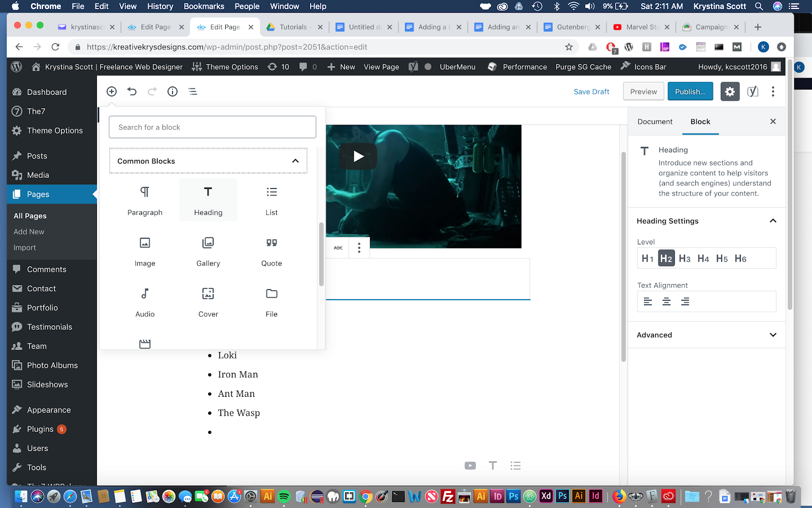This screenshot has height=508, width=812.
Task: Open the content structure info icon
Action: 173,91
